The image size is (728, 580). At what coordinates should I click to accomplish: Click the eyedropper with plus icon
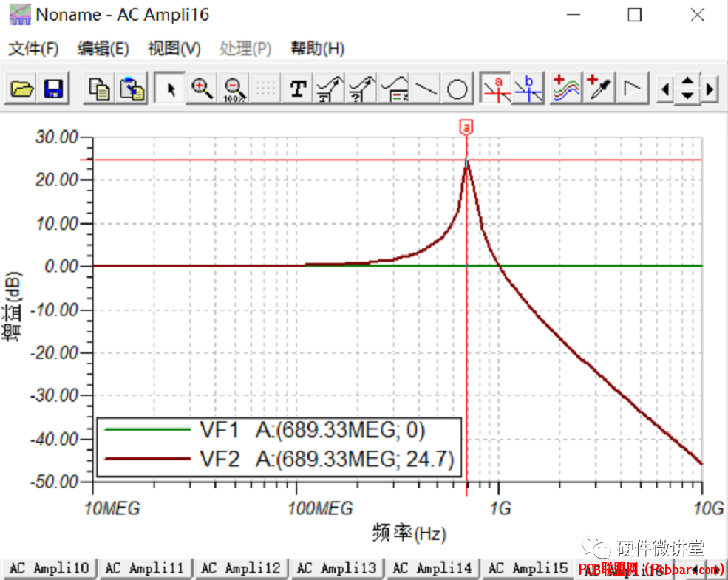pyautogui.click(x=599, y=88)
